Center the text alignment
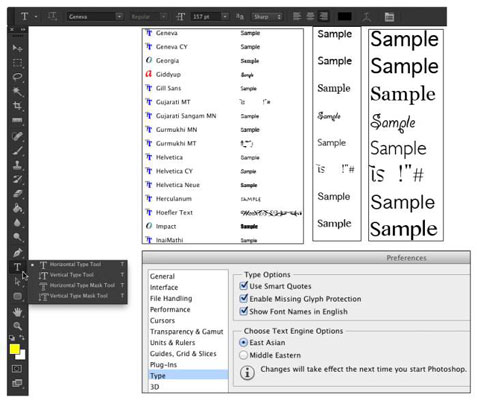Viewport: 477px width, 400px height. [310, 16]
